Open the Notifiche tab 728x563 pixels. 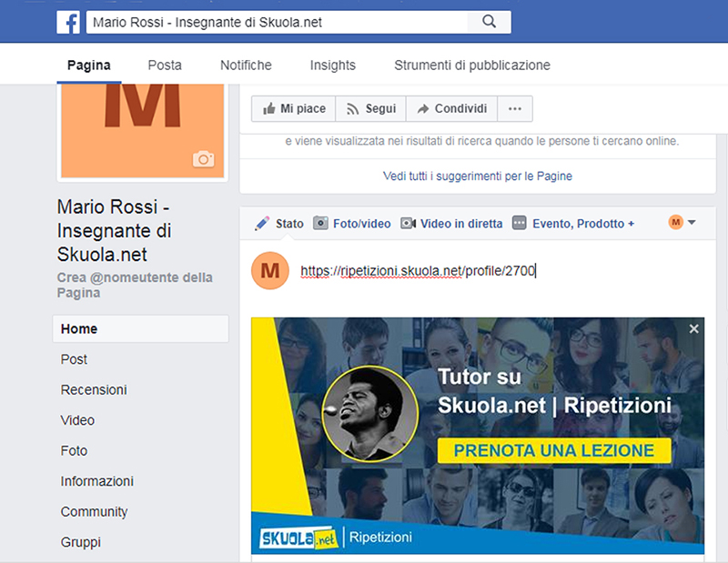click(x=246, y=65)
